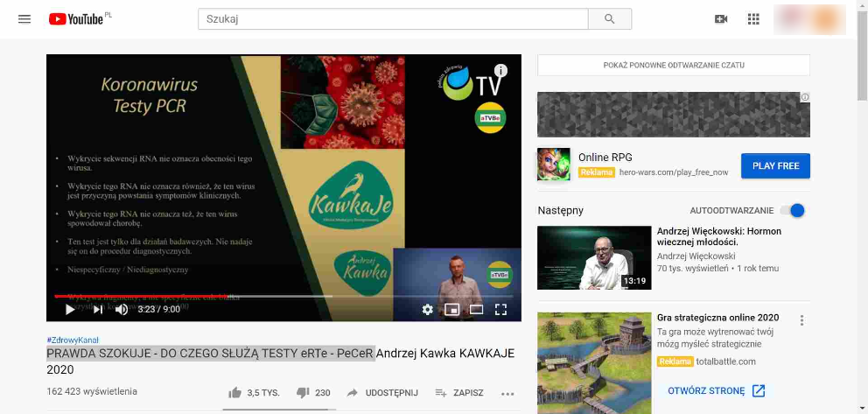The width and height of the screenshot is (868, 414).
Task: Enable miniplayer mode
Action: [x=452, y=309]
